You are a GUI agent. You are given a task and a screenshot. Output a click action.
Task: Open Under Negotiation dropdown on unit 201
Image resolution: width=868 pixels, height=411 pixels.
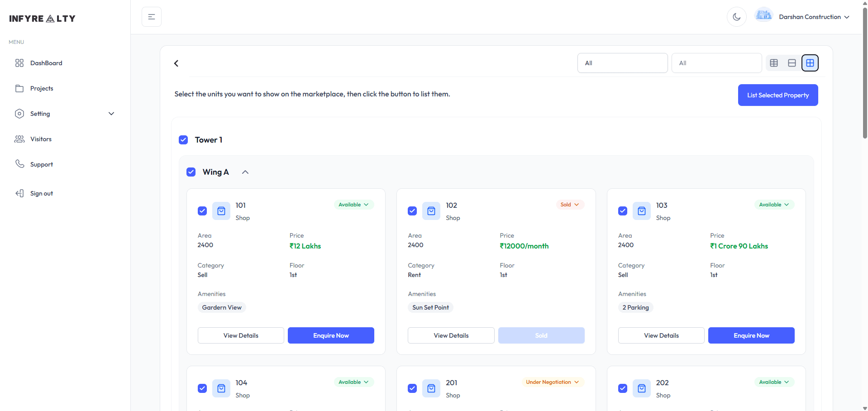553,382
